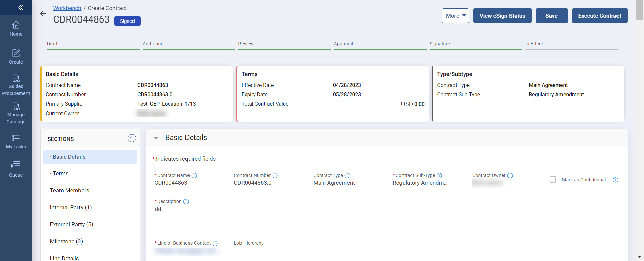Click View eSign Status button
This screenshot has width=644, height=261.
coord(502,16)
